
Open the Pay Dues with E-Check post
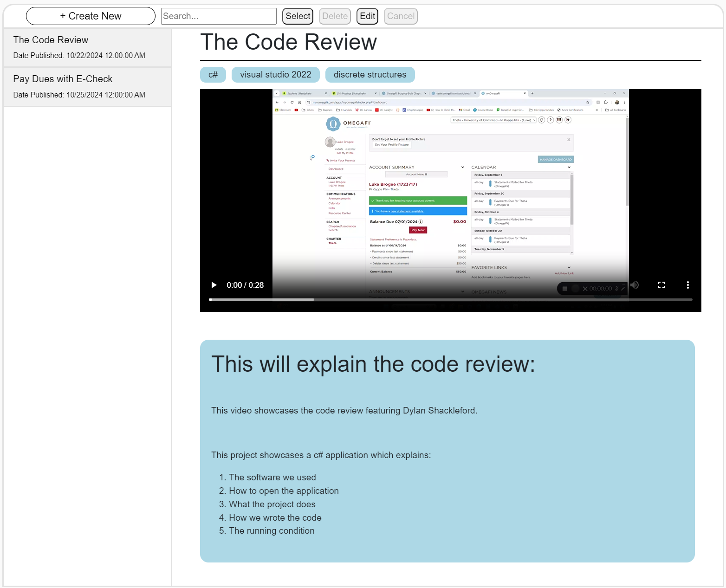coord(63,79)
